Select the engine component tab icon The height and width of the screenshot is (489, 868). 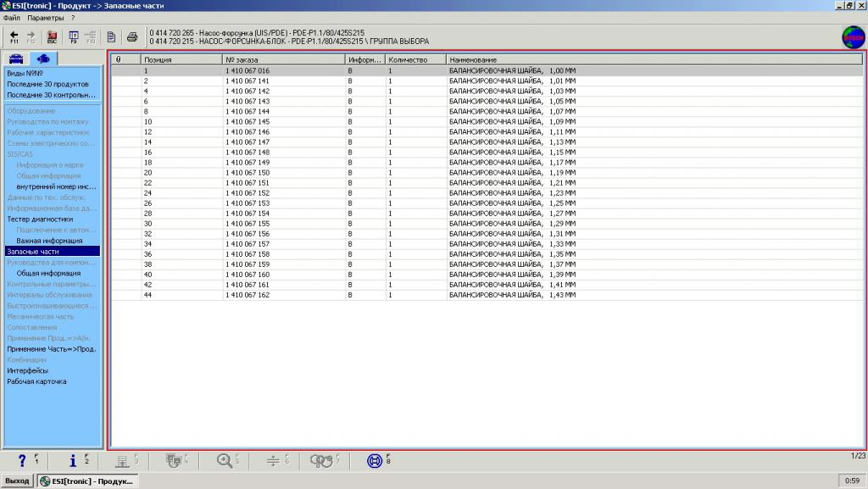click(x=42, y=58)
